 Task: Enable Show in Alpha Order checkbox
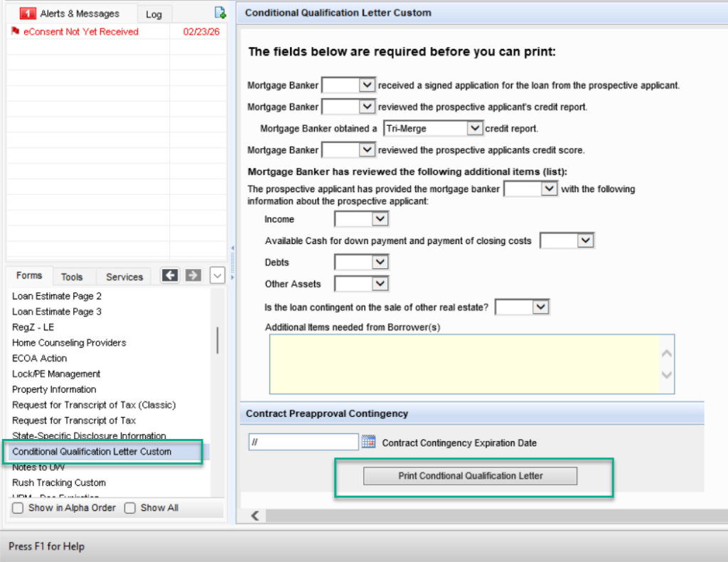[18, 508]
